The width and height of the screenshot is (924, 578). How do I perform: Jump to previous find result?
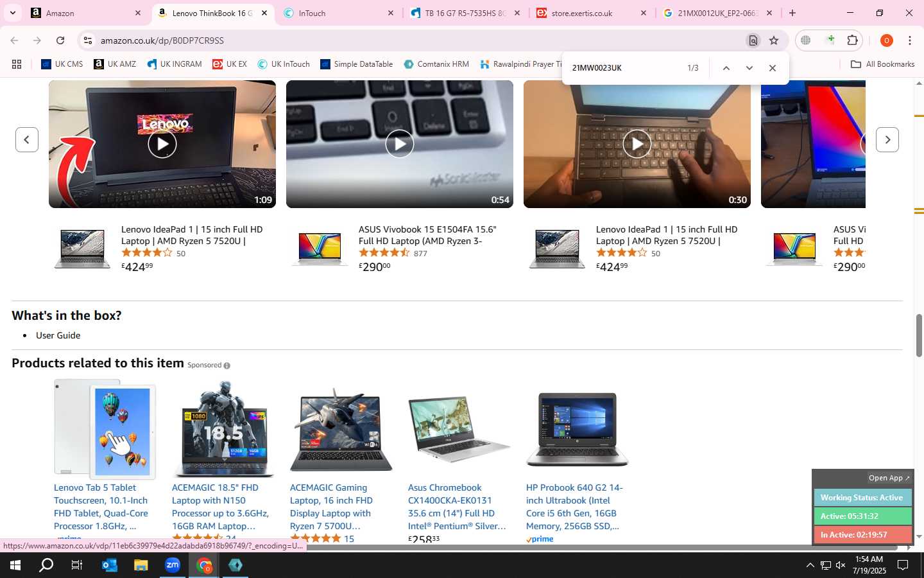click(726, 68)
